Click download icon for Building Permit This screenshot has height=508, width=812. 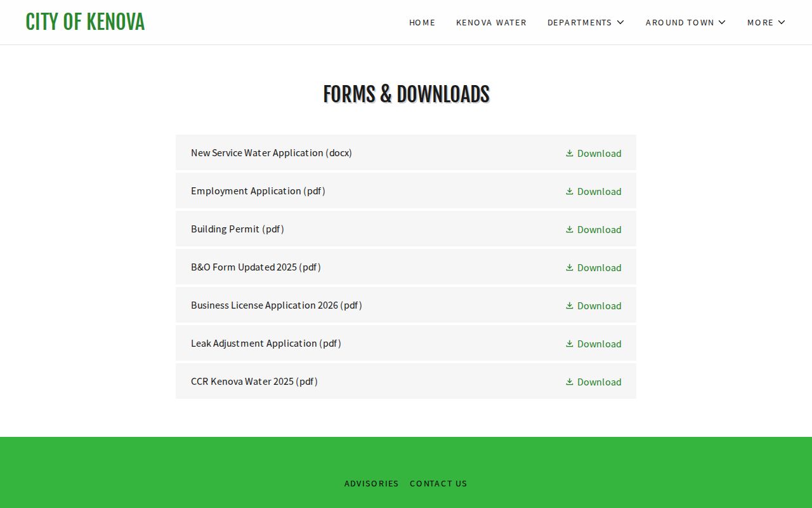tap(570, 229)
